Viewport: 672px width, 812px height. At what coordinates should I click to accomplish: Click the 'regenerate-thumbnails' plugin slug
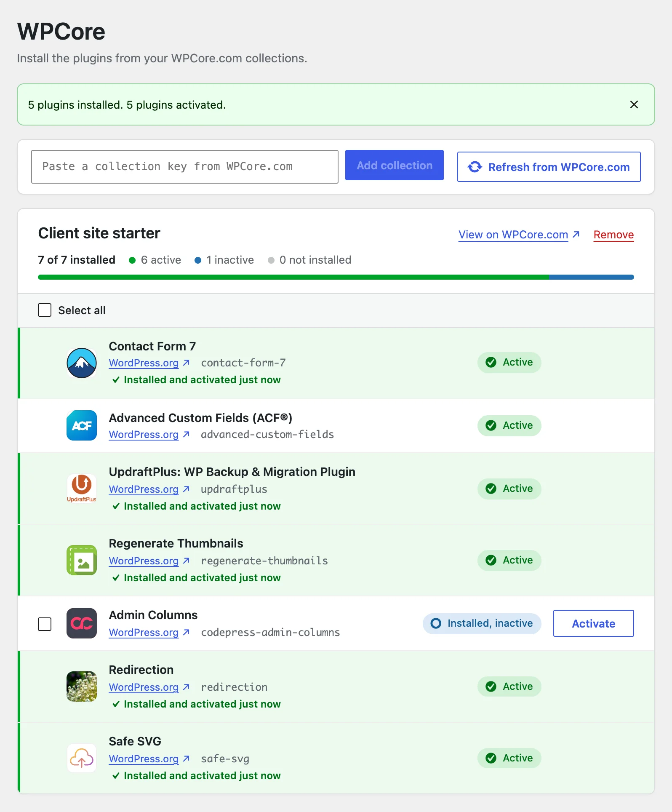(x=264, y=561)
